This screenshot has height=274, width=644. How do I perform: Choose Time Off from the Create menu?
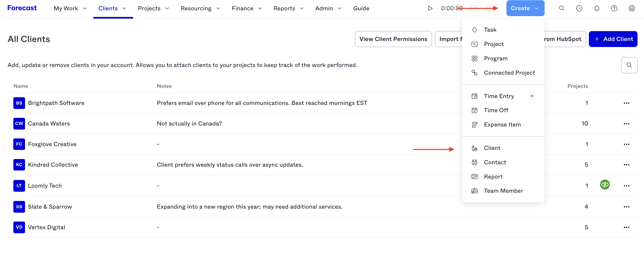tap(503, 110)
